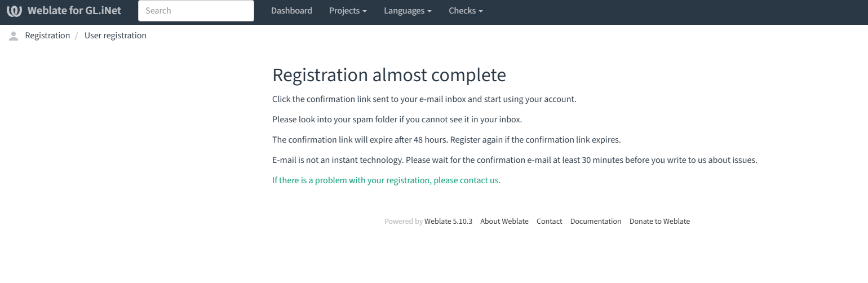Click the Weblate for GL.iNet brand title
This screenshot has width=868, height=283.
click(x=74, y=11)
